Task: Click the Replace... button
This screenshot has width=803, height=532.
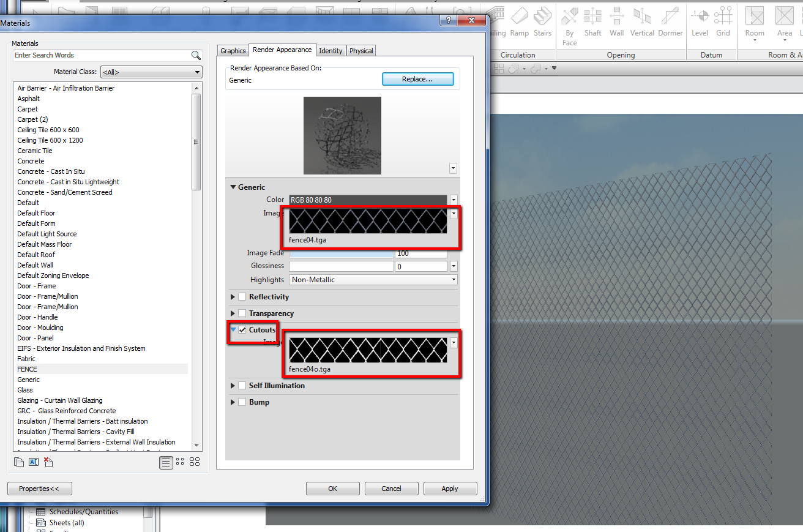Action: point(418,79)
